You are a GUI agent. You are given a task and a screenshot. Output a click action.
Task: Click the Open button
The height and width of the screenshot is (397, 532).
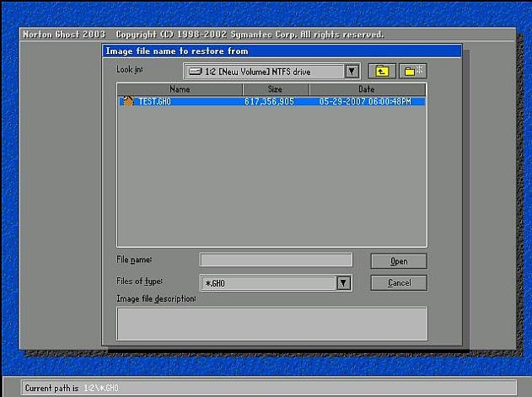coord(399,261)
